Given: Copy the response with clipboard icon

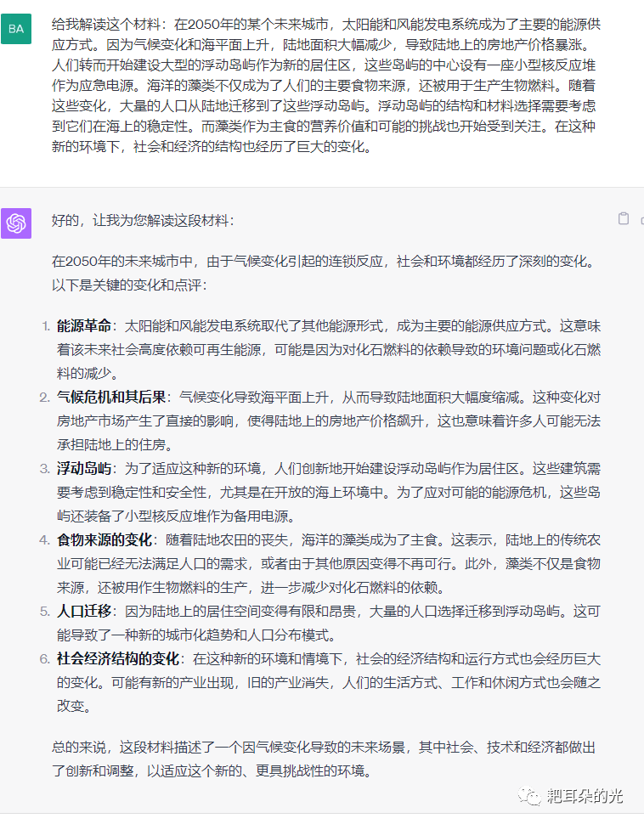Looking at the screenshot, I should pyautogui.click(x=624, y=218).
